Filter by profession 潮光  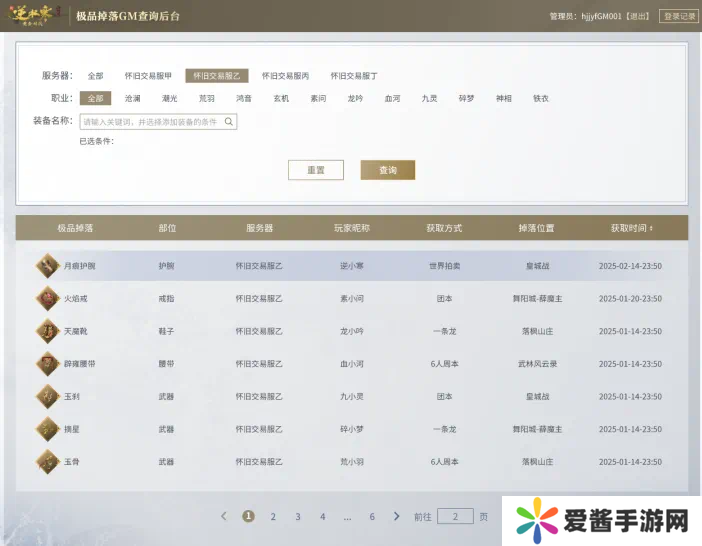pyautogui.click(x=170, y=98)
